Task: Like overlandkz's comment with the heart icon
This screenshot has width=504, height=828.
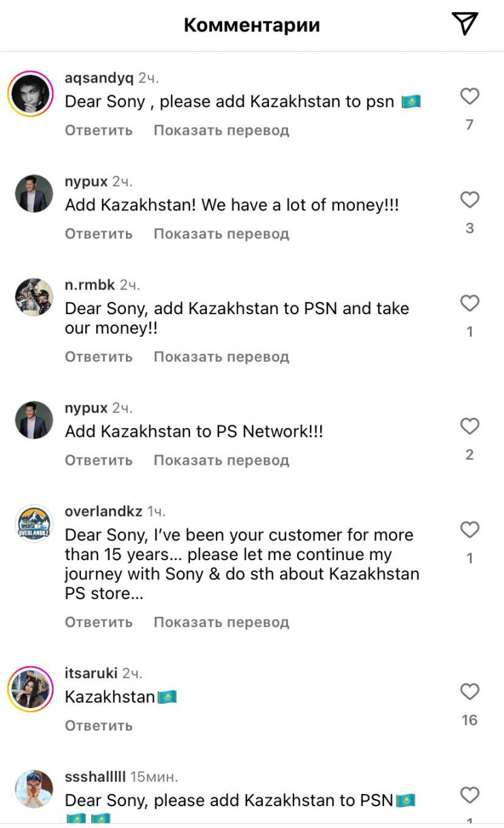Action: [x=469, y=530]
